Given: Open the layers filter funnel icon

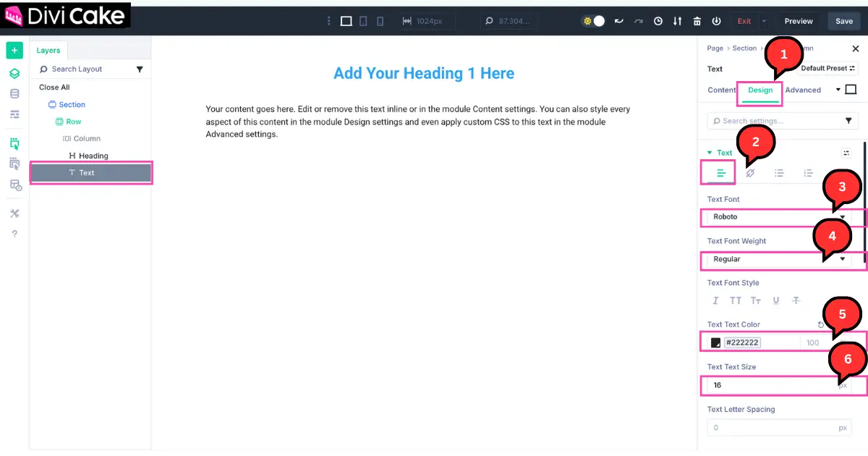Looking at the screenshot, I should [x=140, y=69].
